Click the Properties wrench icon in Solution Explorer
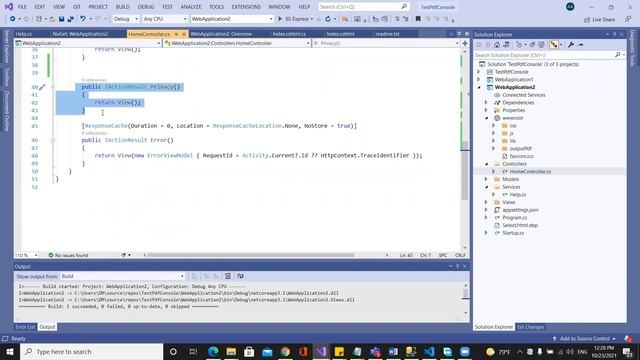The image size is (640, 360). pyautogui.click(x=571, y=44)
